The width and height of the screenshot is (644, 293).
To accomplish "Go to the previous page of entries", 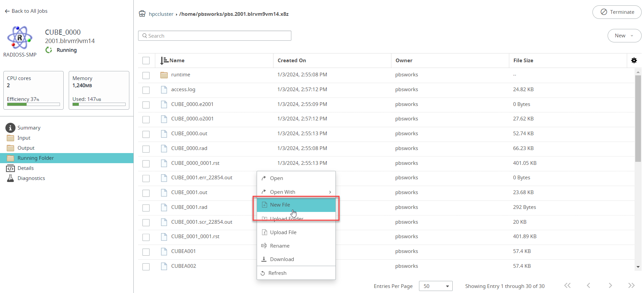I will pyautogui.click(x=588, y=285).
